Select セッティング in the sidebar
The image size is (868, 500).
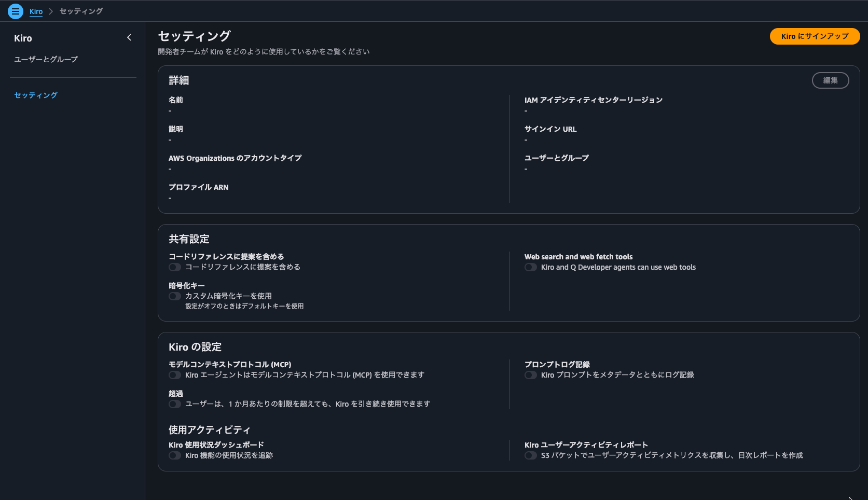click(x=36, y=95)
